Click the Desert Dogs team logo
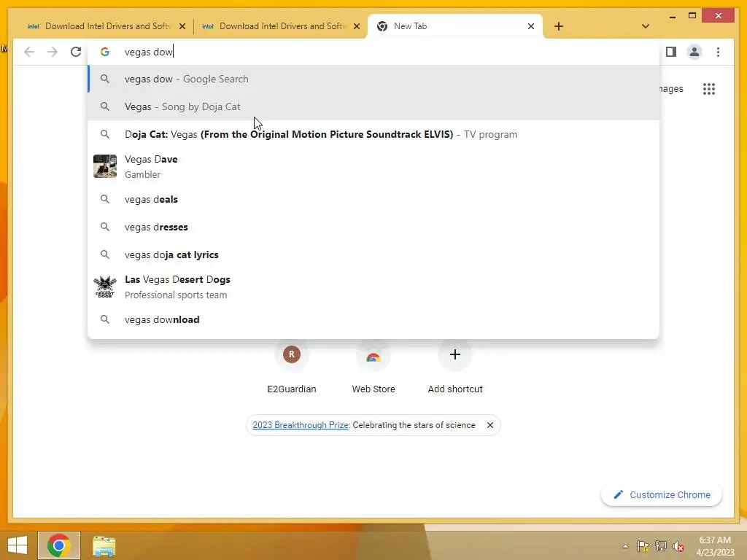This screenshot has height=560, width=747. pyautogui.click(x=105, y=287)
